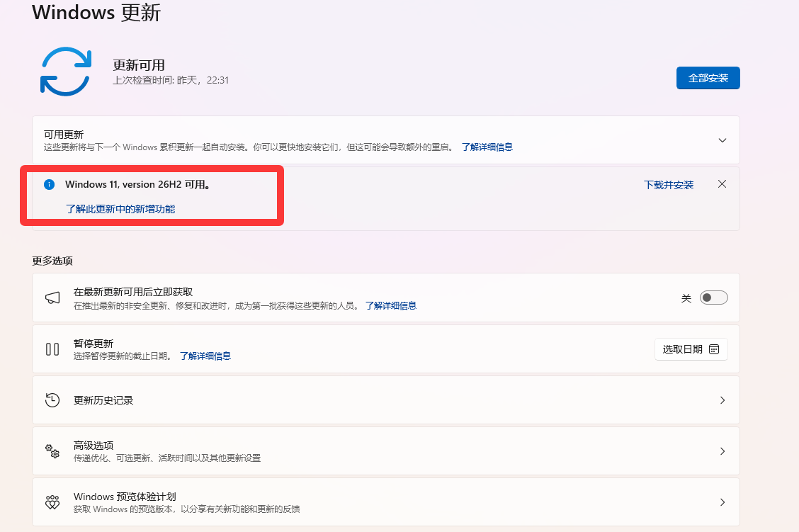Click the 获取 Windows 的预览版本 description
Screen dimensions: 799x532
pyautogui.click(x=186, y=509)
